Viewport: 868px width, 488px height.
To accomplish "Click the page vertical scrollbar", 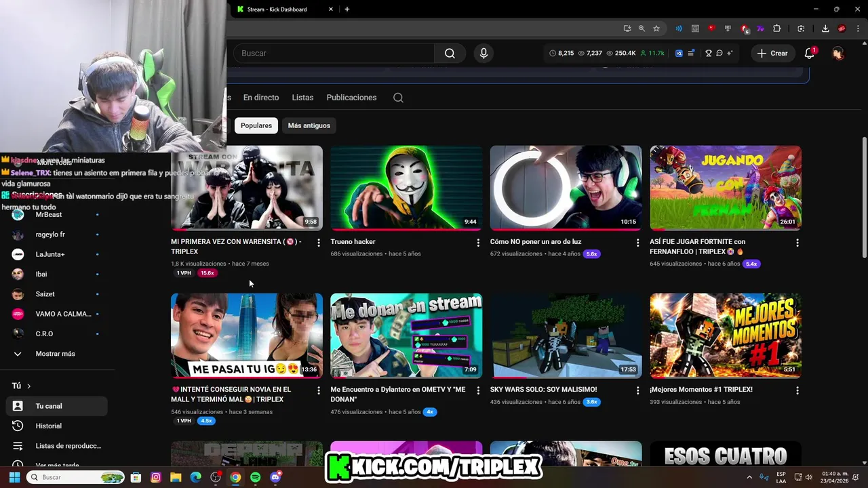I will [x=864, y=197].
